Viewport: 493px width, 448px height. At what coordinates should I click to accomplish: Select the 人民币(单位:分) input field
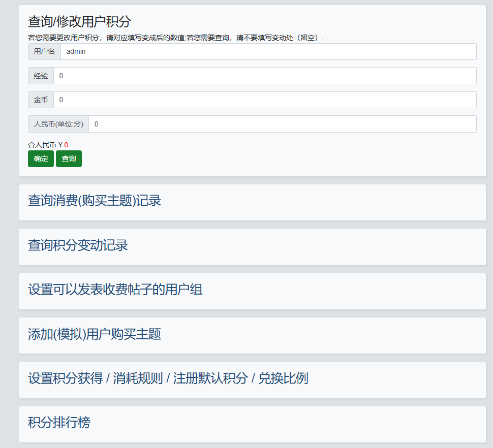click(x=282, y=124)
